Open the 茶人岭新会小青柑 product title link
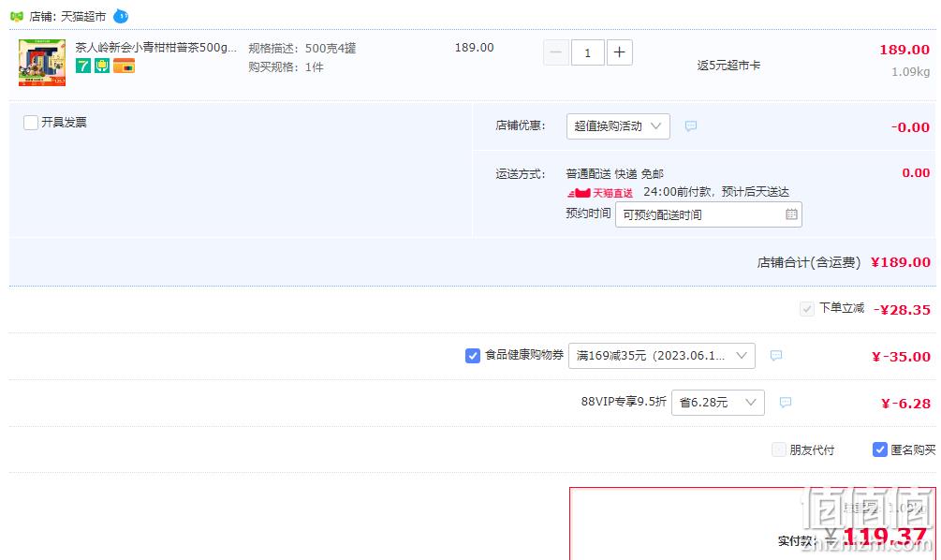The width and height of the screenshot is (941, 560). tap(156, 48)
